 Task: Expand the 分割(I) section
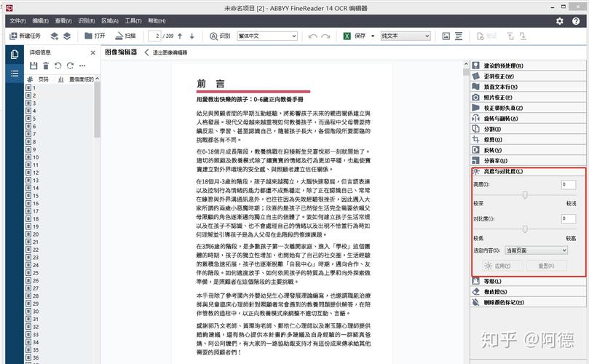[527, 128]
